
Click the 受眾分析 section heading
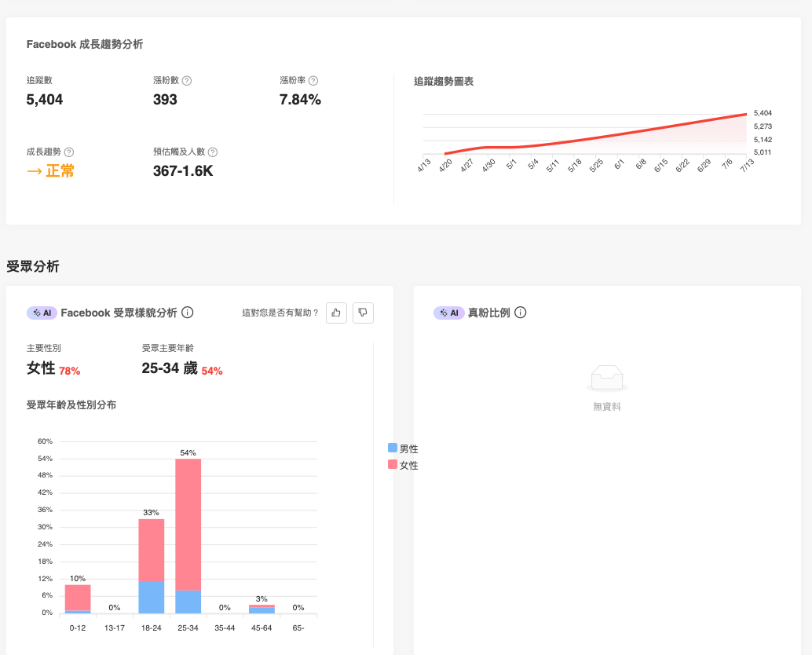pyautogui.click(x=33, y=267)
